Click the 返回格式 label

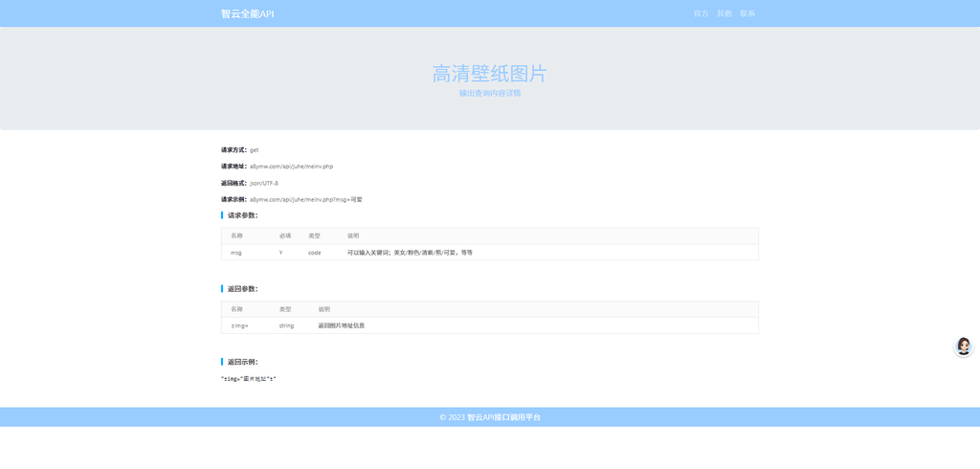point(234,183)
